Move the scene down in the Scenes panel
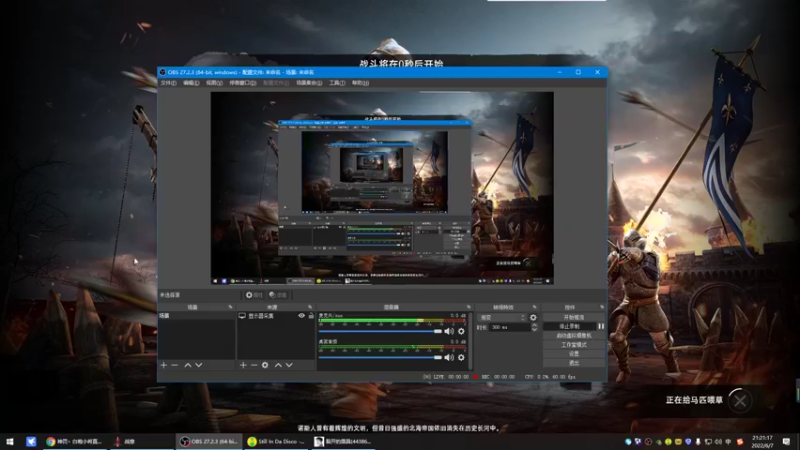The height and width of the screenshot is (450, 800). (199, 365)
